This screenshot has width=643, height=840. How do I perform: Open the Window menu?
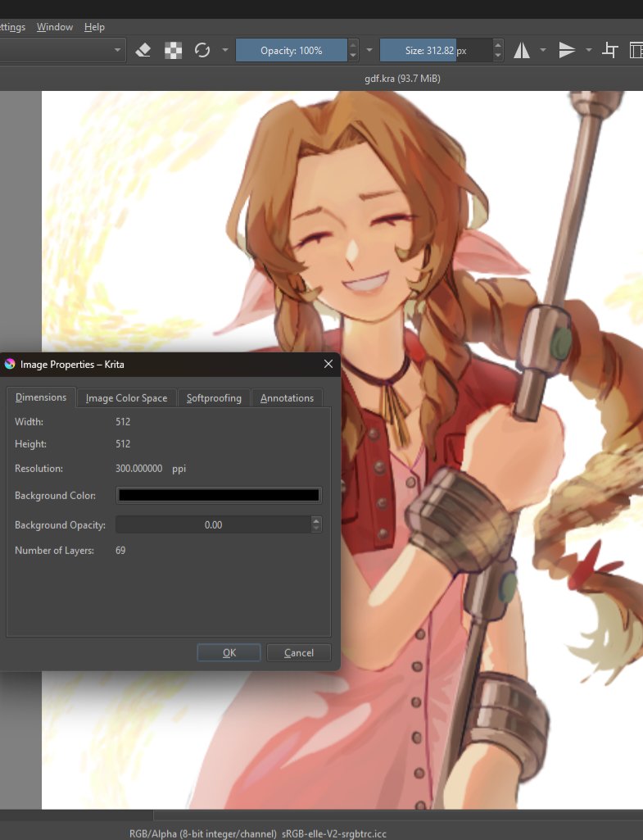coord(55,27)
